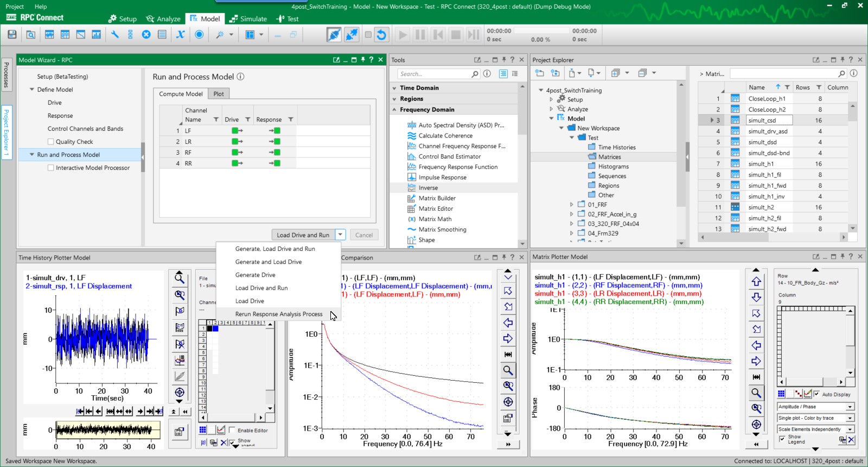Click the time history overview slider strip
868x467 pixels.
click(108, 431)
